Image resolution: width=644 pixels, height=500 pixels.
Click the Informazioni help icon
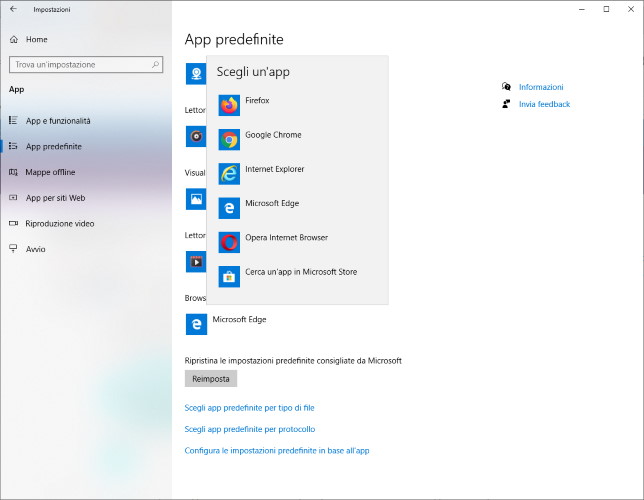pos(506,87)
